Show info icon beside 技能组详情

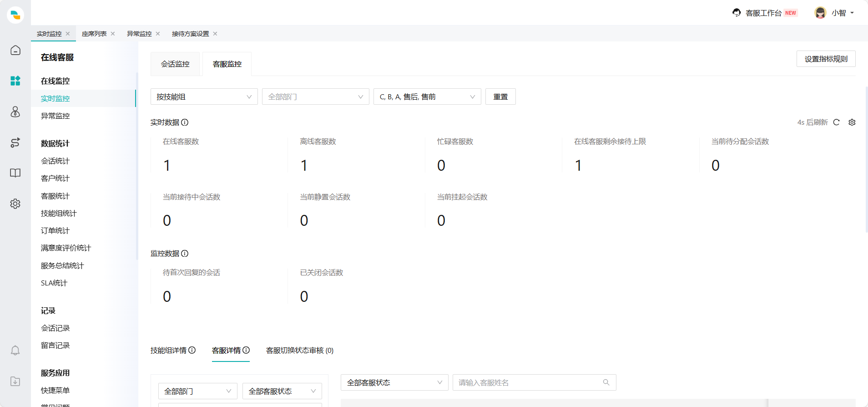click(x=192, y=350)
